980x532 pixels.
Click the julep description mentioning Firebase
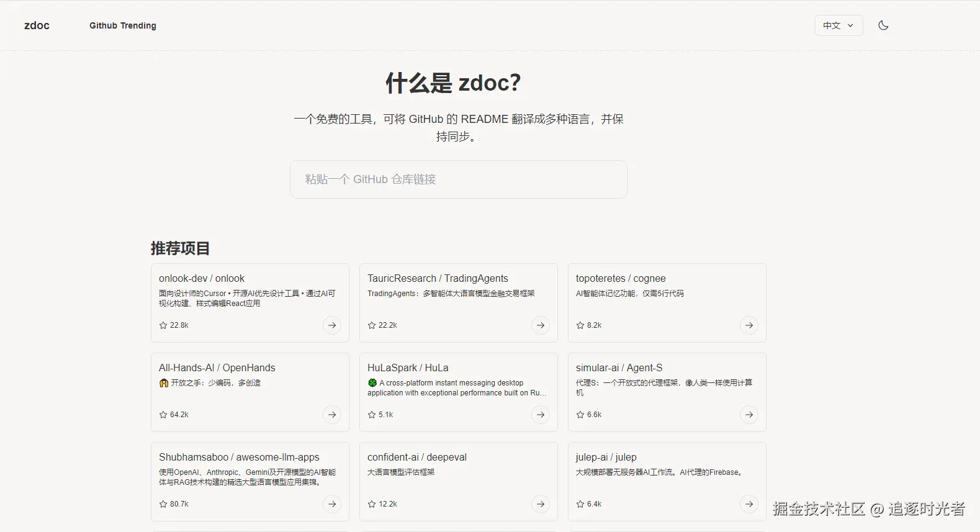tap(660, 472)
